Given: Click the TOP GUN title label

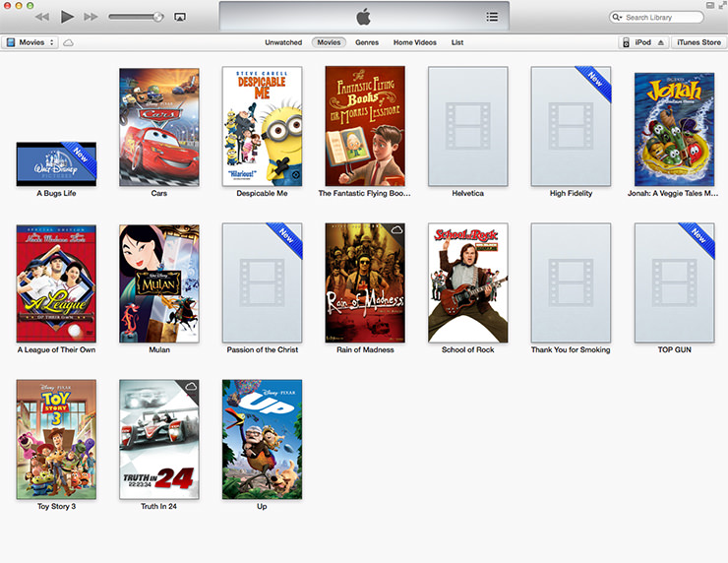Looking at the screenshot, I should point(674,349).
